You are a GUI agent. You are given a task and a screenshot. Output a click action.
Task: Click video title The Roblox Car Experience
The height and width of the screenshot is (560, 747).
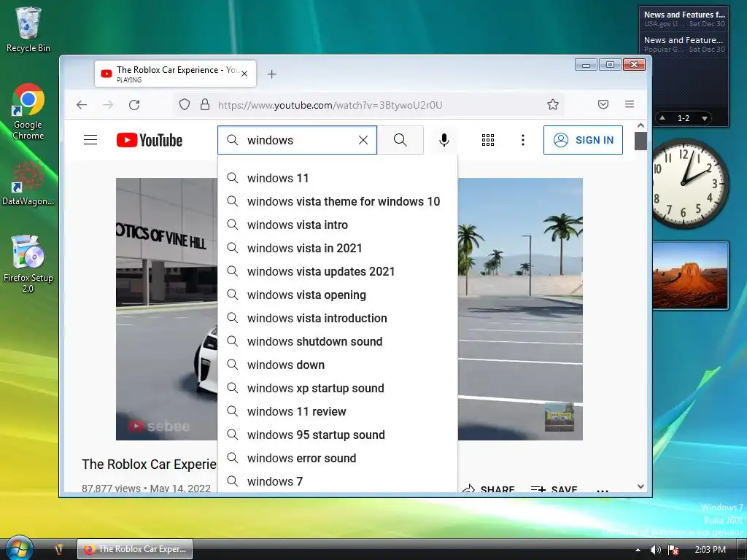point(149,464)
